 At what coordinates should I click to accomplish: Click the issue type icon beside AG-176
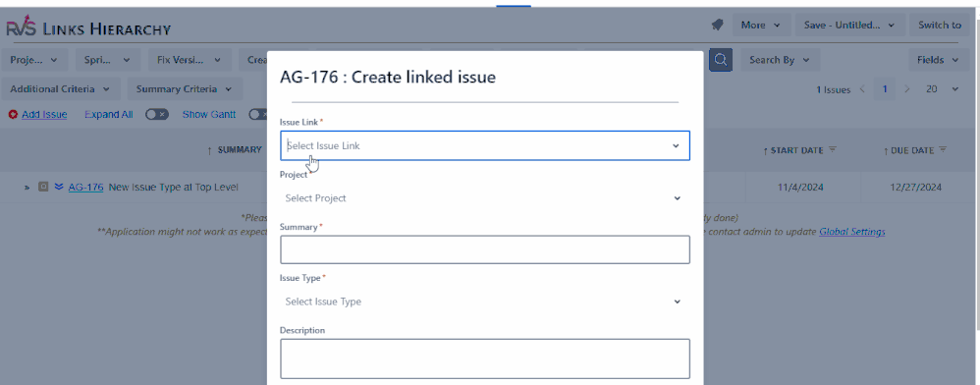43,187
